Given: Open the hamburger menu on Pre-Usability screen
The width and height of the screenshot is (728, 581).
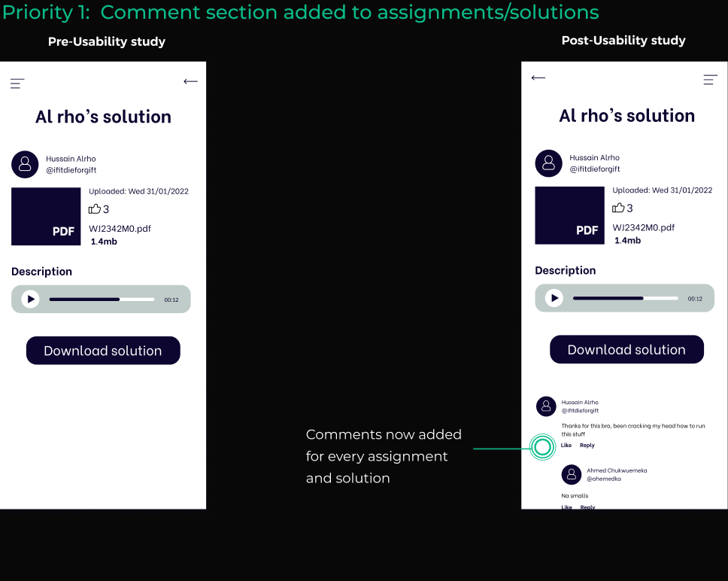Looking at the screenshot, I should point(17,83).
